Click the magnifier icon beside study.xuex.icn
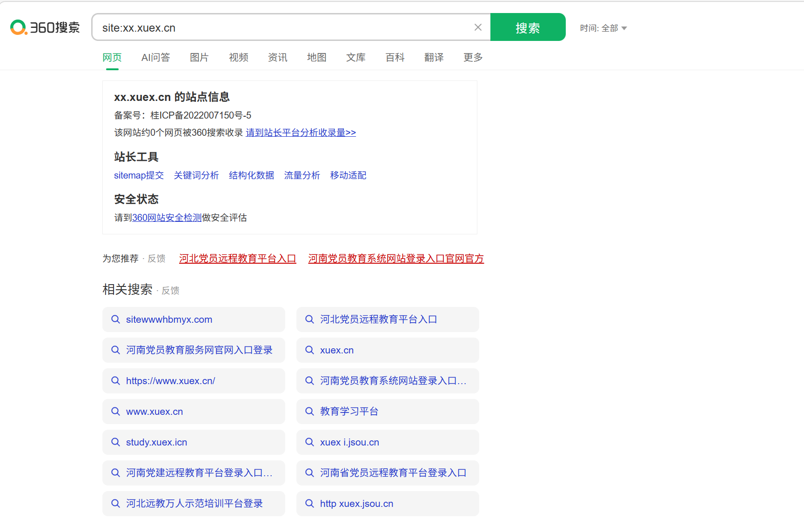The height and width of the screenshot is (532, 804). click(x=115, y=442)
